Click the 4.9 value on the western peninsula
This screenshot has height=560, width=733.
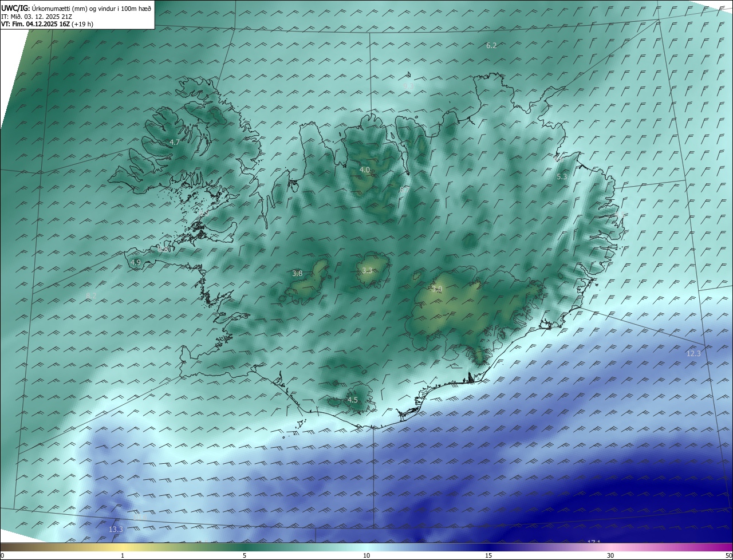[x=136, y=263]
